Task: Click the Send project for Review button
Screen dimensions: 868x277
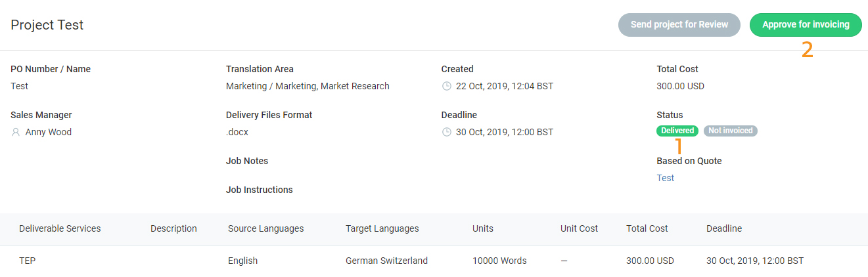Action: [x=679, y=25]
